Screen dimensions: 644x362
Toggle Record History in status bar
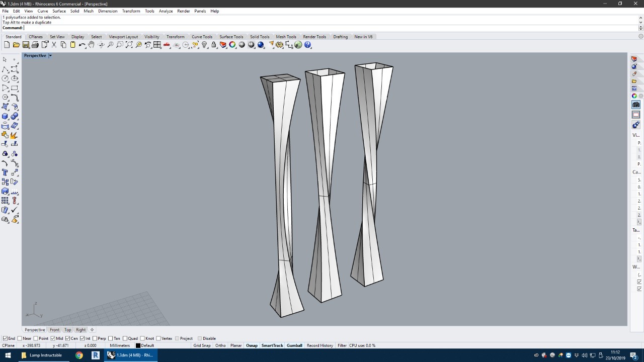tap(320, 345)
